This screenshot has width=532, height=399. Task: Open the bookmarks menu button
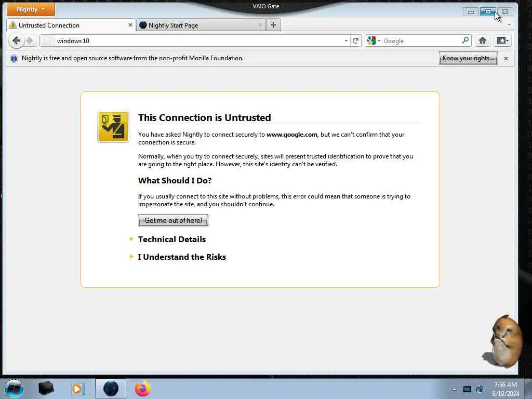(x=502, y=41)
